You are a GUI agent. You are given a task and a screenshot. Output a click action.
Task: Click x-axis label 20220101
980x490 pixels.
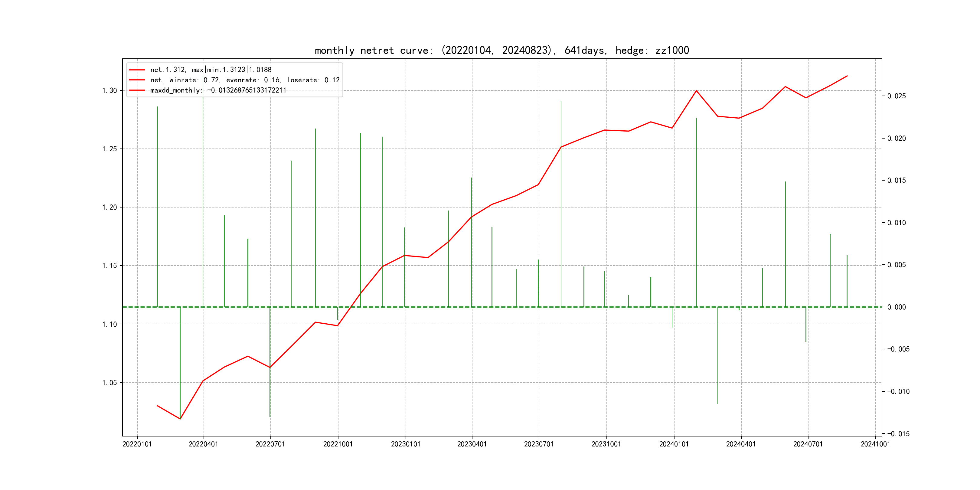137,444
